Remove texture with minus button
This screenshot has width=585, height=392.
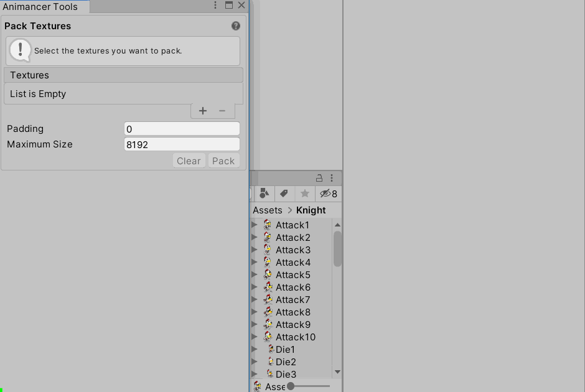tap(222, 111)
